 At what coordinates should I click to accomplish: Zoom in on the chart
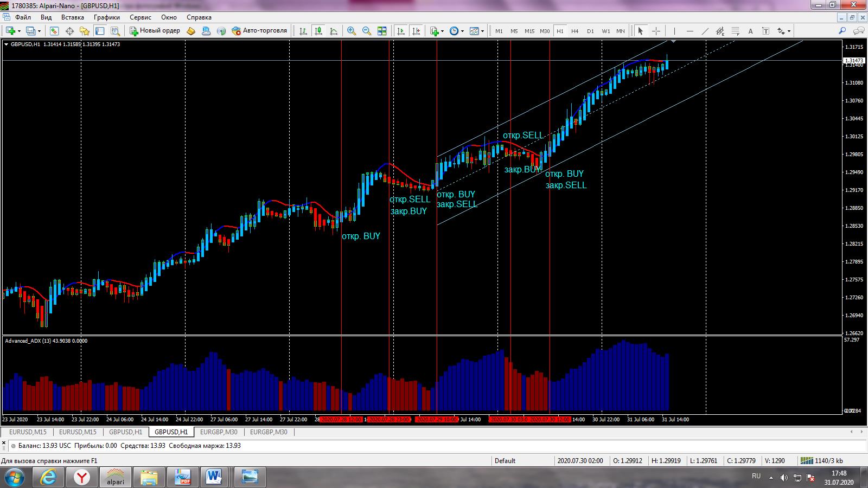pyautogui.click(x=352, y=31)
